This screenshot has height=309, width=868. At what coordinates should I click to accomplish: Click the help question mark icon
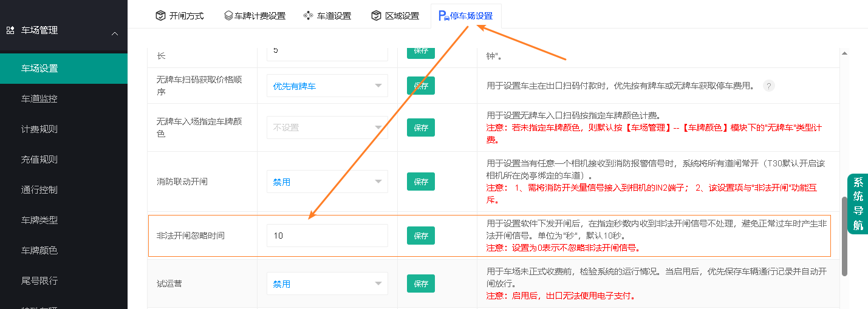pyautogui.click(x=768, y=86)
